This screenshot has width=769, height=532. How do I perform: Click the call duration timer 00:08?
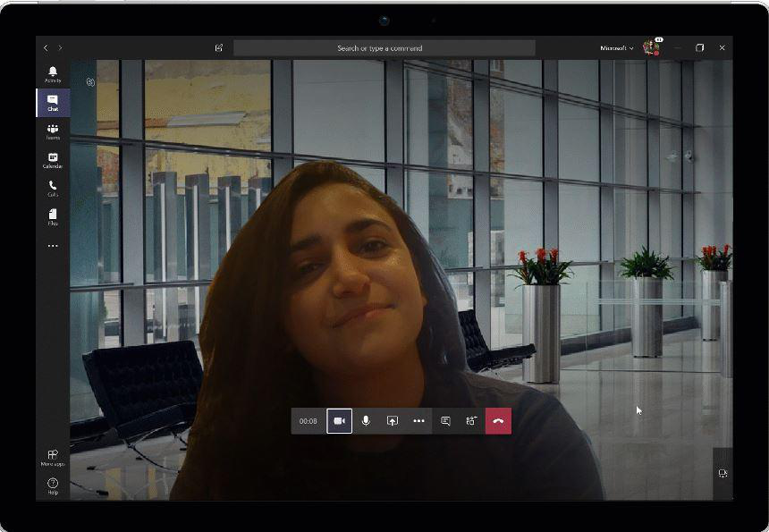pos(308,421)
